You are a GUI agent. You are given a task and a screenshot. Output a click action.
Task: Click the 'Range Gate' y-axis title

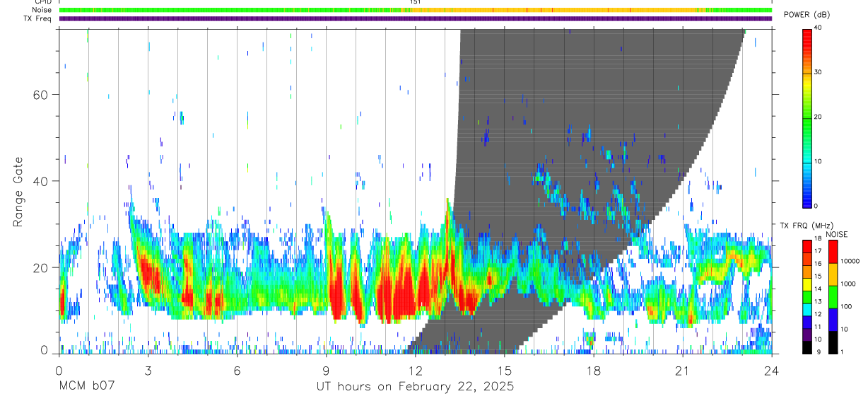click(19, 192)
